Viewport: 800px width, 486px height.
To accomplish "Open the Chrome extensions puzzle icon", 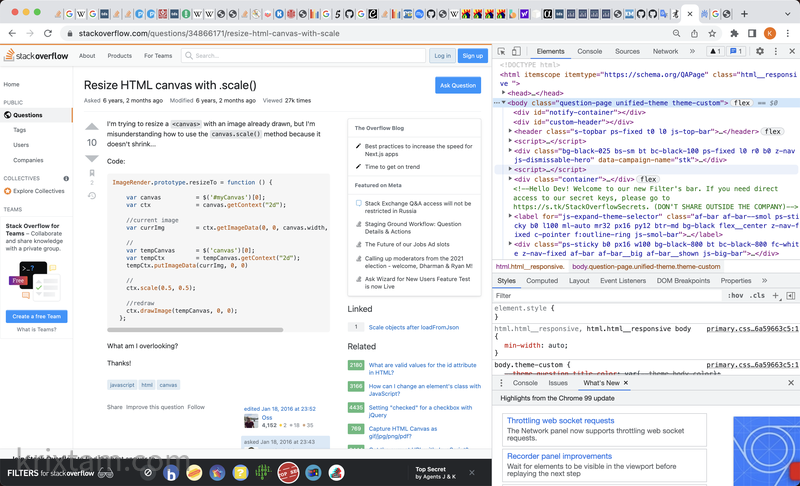I will tap(733, 33).
